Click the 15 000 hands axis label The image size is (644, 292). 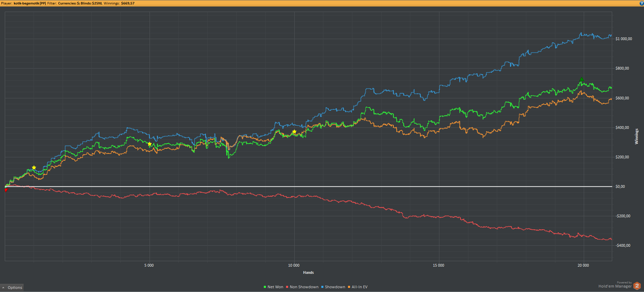[x=438, y=265]
